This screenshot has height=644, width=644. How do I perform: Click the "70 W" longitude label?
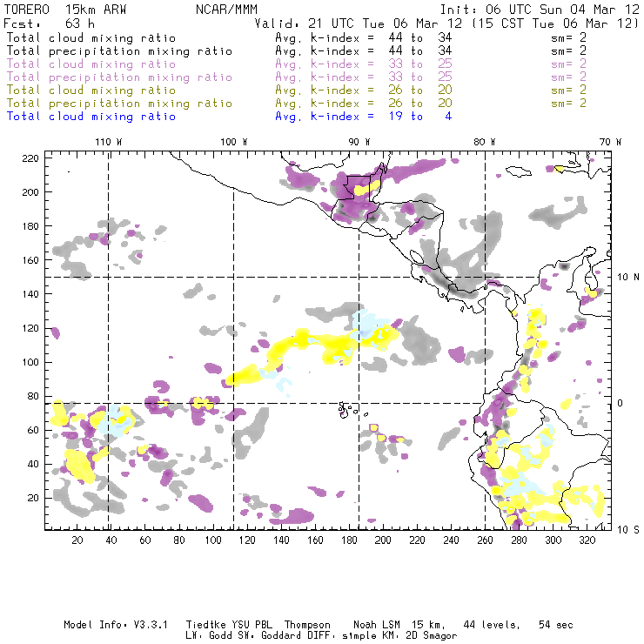click(610, 142)
